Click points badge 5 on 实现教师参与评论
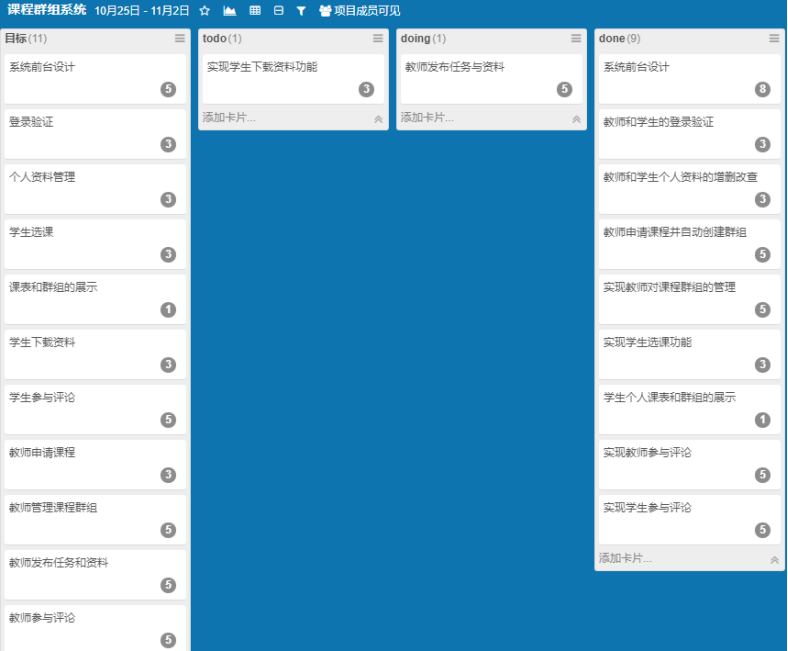Image resolution: width=788 pixels, height=651 pixels. pyautogui.click(x=762, y=475)
